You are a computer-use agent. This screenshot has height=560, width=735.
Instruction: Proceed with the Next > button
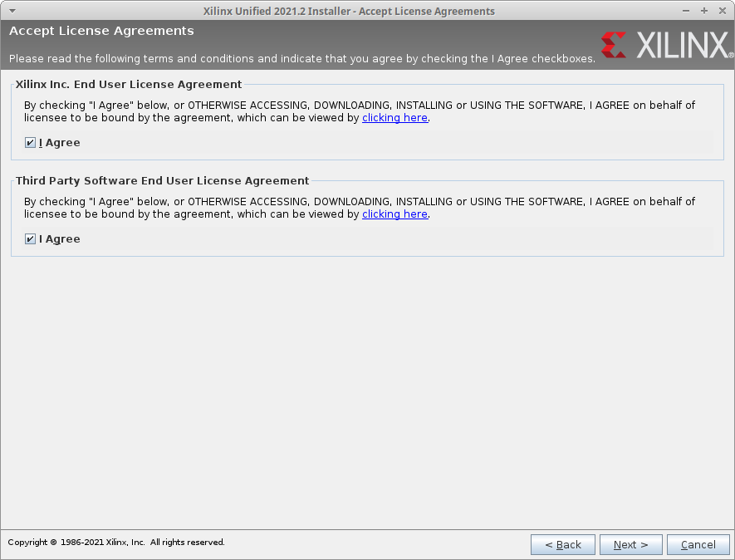[630, 545]
